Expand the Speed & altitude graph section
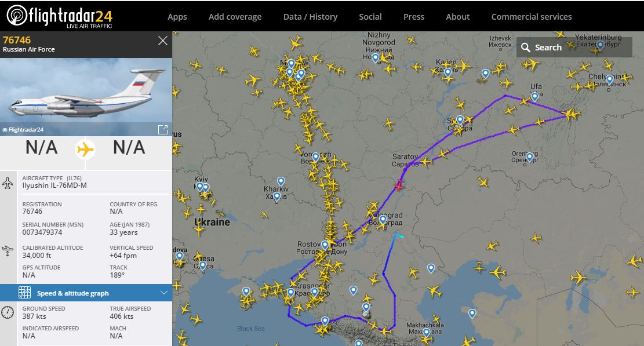The width and height of the screenshot is (644, 346). [x=86, y=293]
